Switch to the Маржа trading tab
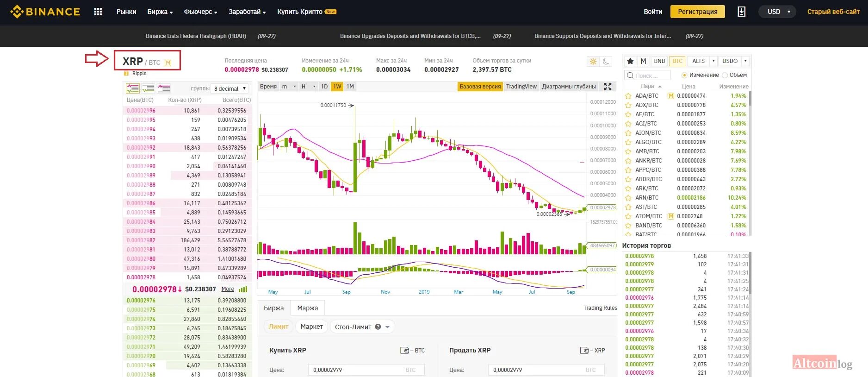868x377 pixels. (x=308, y=308)
